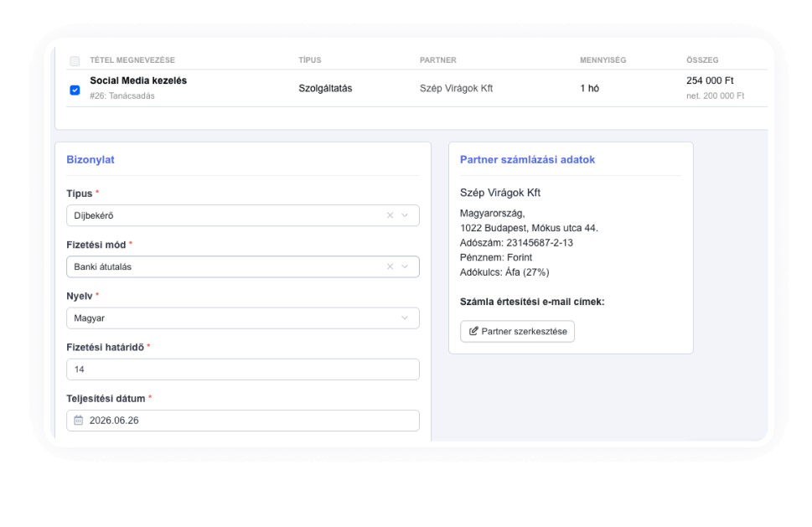Click the Magyarország, country line
The height and width of the screenshot is (527, 812).
493,214
